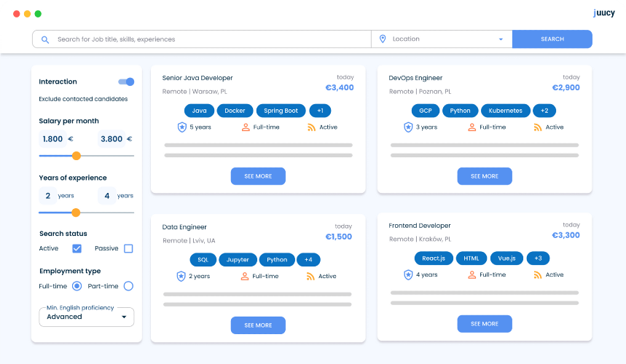The width and height of the screenshot is (626, 364).
Task: Click the Java skill tag
Action: coord(199,111)
